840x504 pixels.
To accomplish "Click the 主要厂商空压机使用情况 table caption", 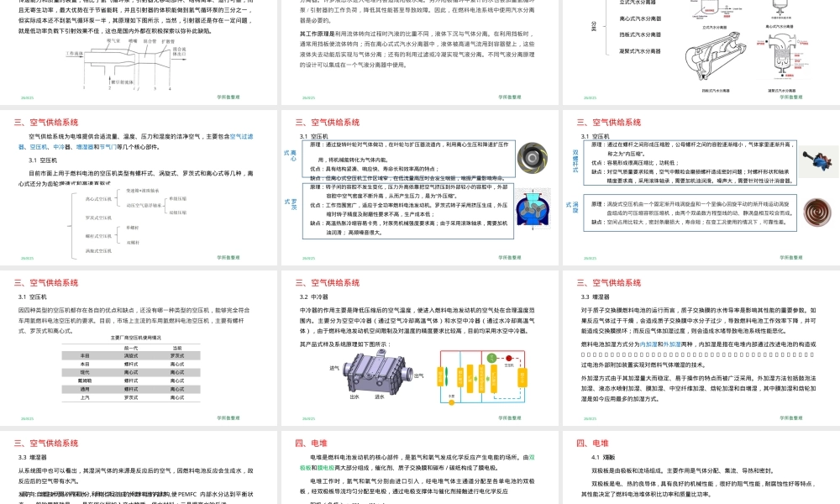I will click(x=135, y=338).
